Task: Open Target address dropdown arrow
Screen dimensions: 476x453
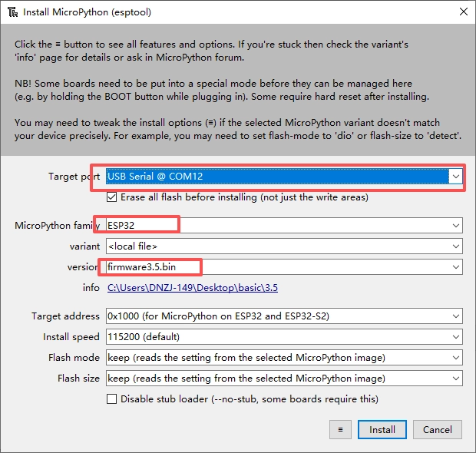Action: click(456, 316)
